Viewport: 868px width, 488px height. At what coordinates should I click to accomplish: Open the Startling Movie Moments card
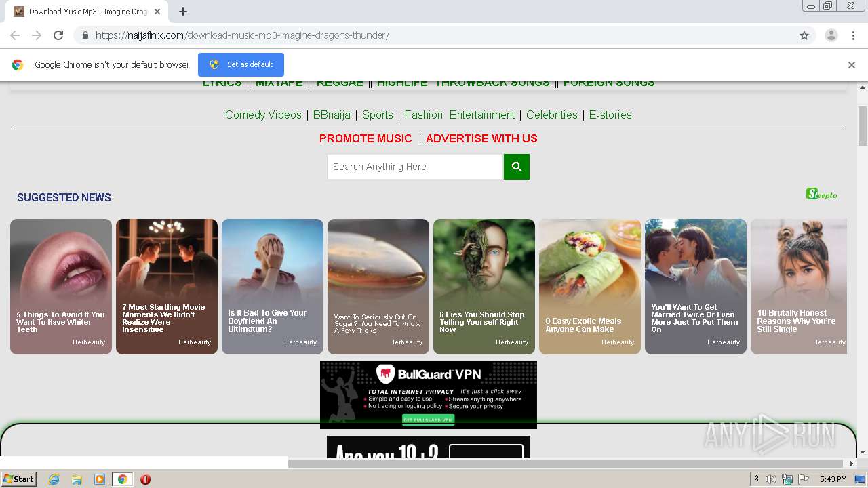click(x=167, y=287)
